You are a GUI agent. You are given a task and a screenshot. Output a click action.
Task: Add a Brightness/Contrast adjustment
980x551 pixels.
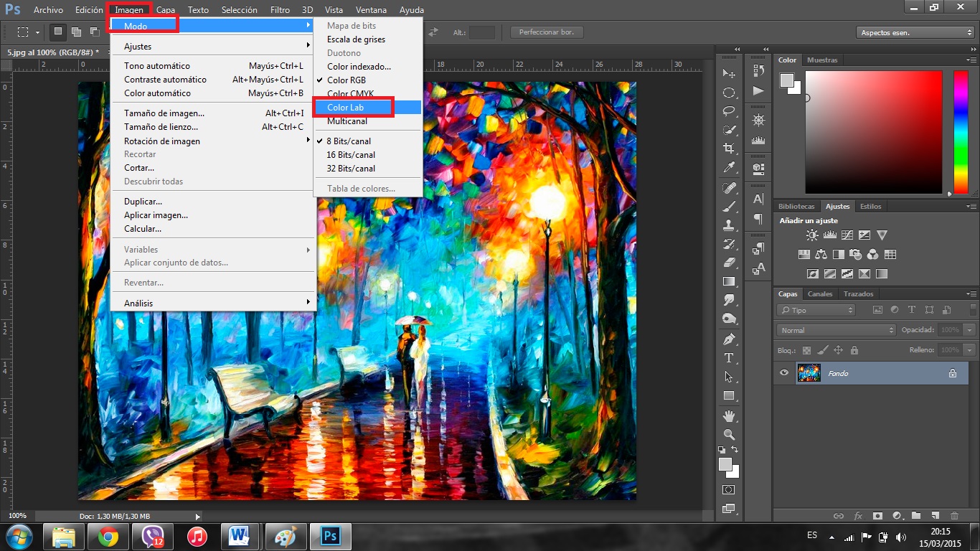[x=812, y=235]
